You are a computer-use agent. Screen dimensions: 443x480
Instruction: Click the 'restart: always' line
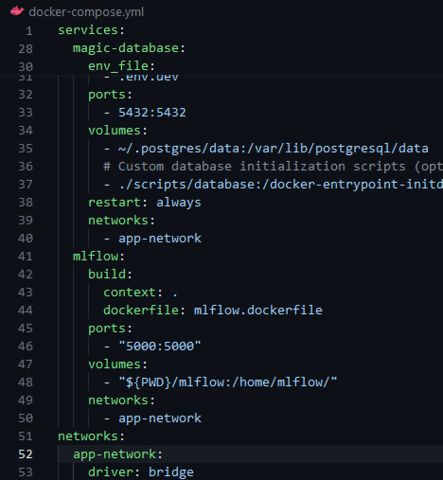tap(145, 202)
